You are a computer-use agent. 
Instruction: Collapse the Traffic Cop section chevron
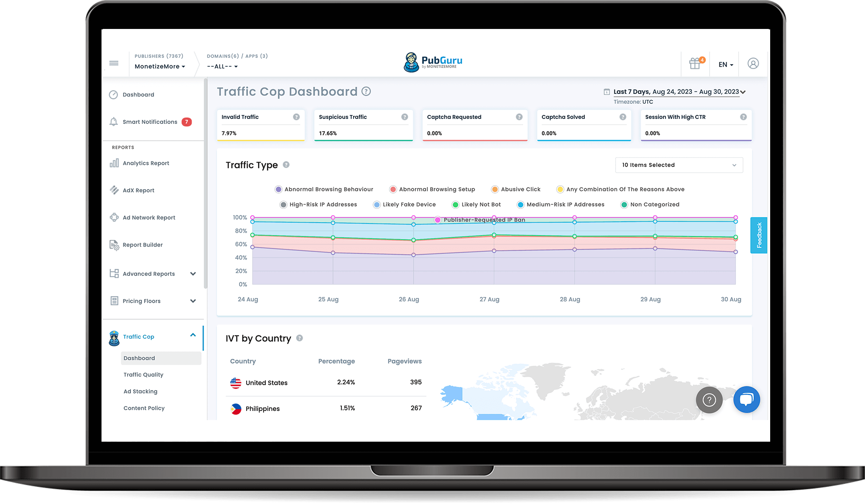point(193,335)
